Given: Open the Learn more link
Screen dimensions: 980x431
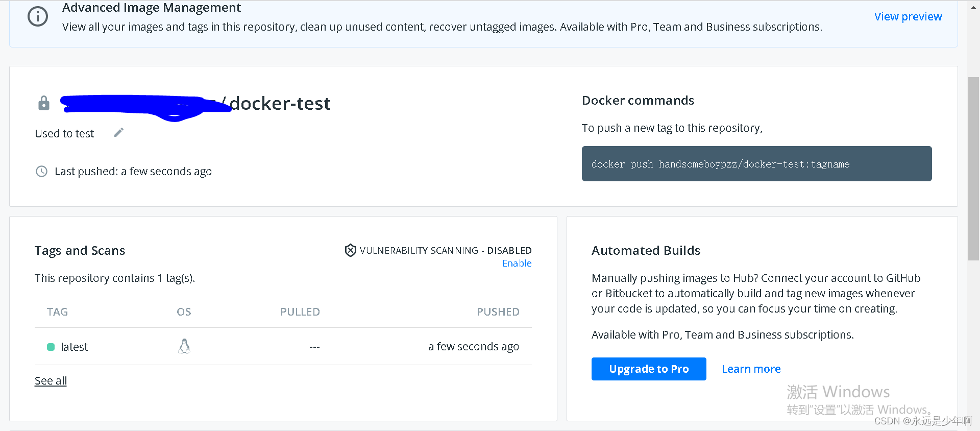Looking at the screenshot, I should click(x=751, y=369).
